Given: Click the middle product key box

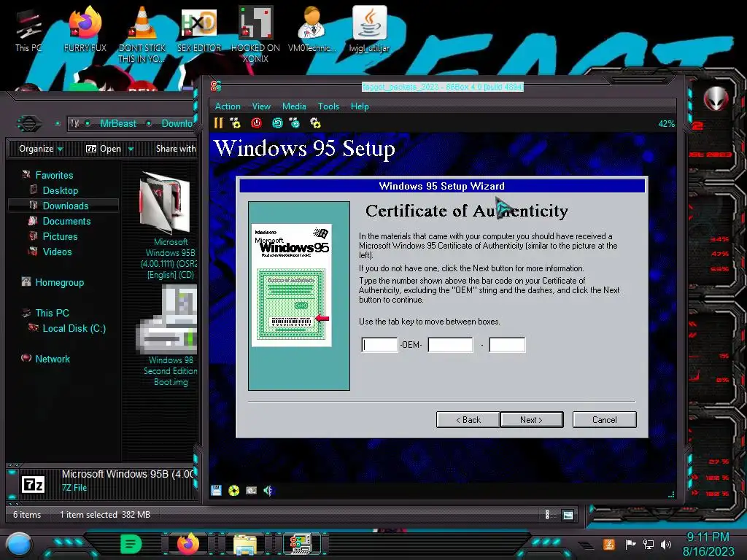Looking at the screenshot, I should click(450, 344).
